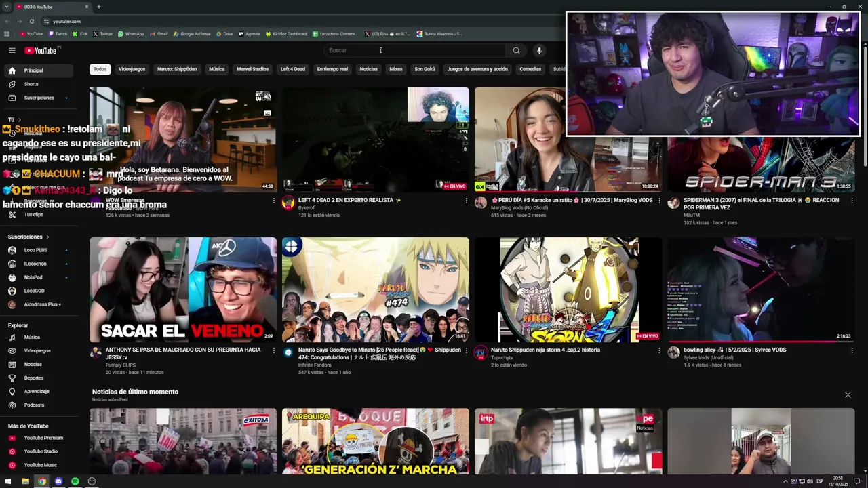Open Discord from the Windows taskbar
This screenshot has height=488, width=868.
click(58, 481)
